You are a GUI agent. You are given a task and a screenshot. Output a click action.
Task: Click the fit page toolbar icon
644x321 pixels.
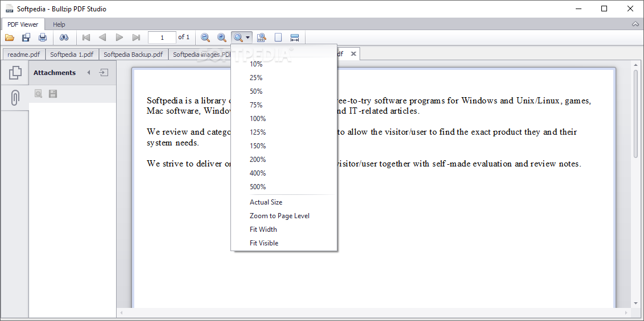click(x=278, y=37)
